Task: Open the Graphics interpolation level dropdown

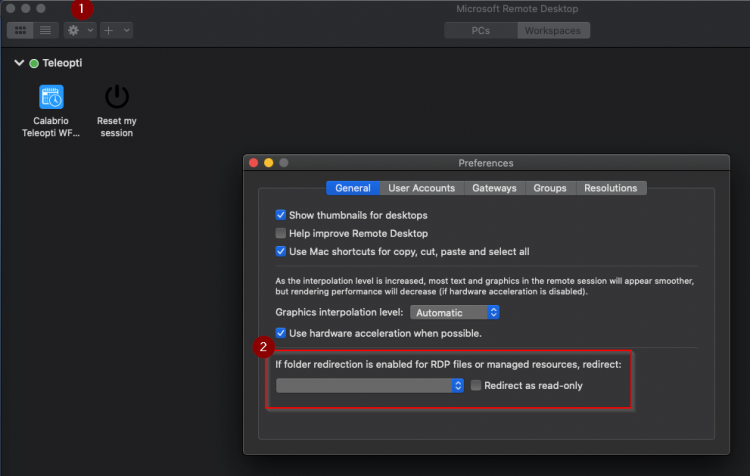Action: coord(455,312)
